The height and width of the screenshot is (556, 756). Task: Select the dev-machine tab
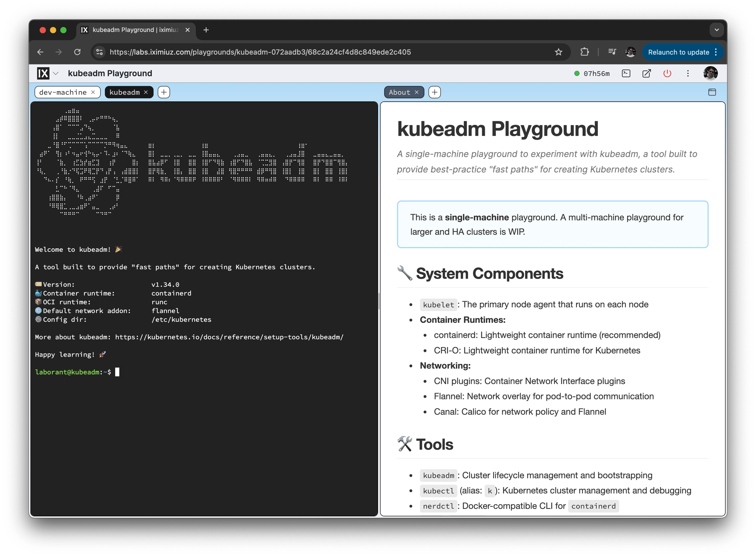pos(63,92)
